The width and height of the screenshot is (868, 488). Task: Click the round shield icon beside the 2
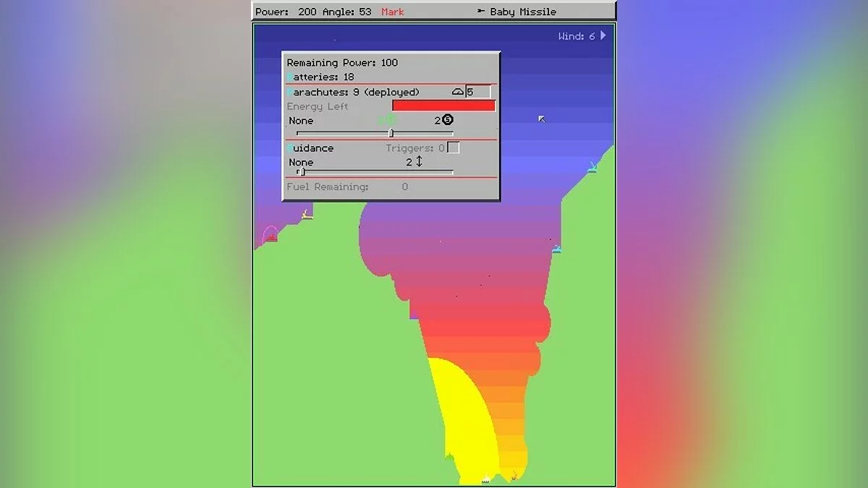448,120
